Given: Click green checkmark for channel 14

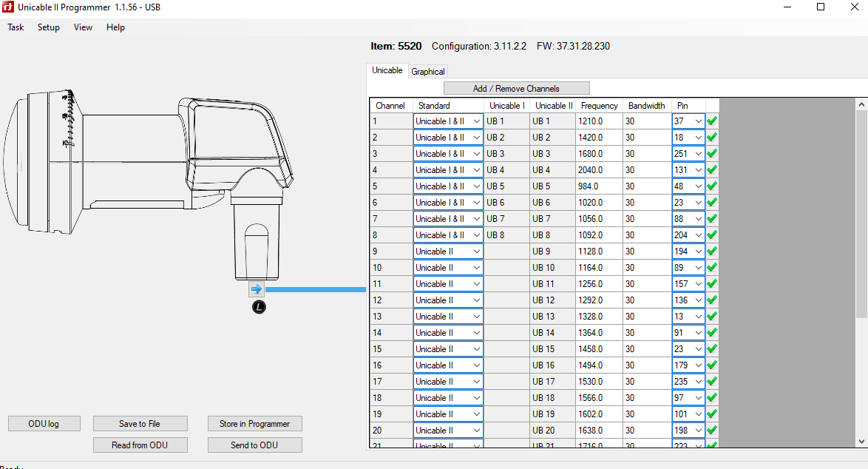Looking at the screenshot, I should (x=712, y=333).
